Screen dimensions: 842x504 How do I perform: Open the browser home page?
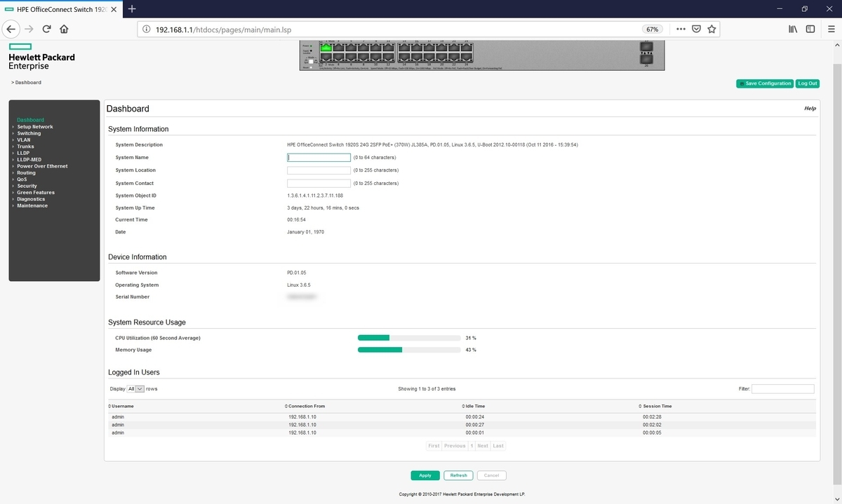(64, 29)
